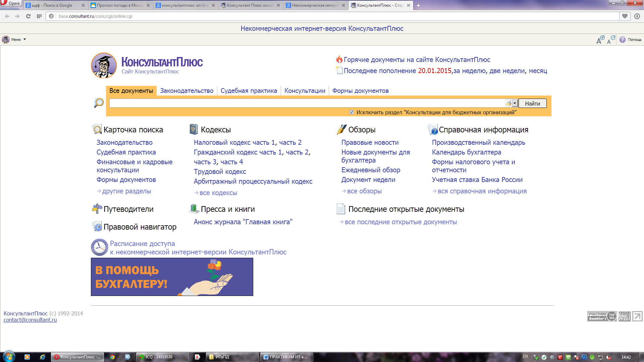Click the magnifier search icon
Image resolution: width=644 pixels, height=362 pixels.
click(99, 103)
